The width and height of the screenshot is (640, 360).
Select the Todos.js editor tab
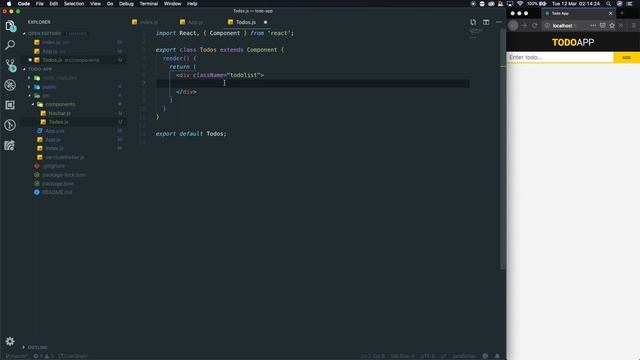pos(245,22)
